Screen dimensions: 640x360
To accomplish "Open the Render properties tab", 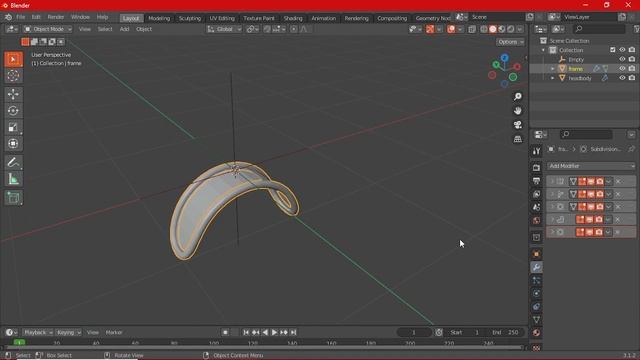I will (536, 168).
